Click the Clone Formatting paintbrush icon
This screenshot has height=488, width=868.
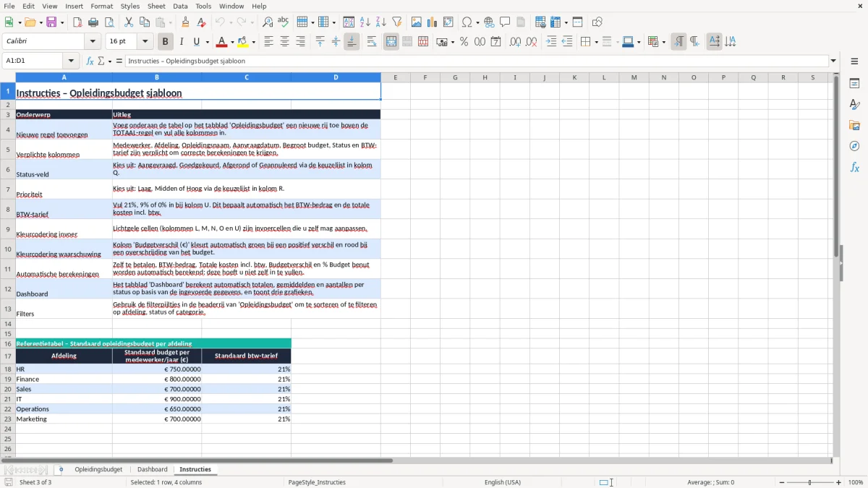(x=186, y=22)
